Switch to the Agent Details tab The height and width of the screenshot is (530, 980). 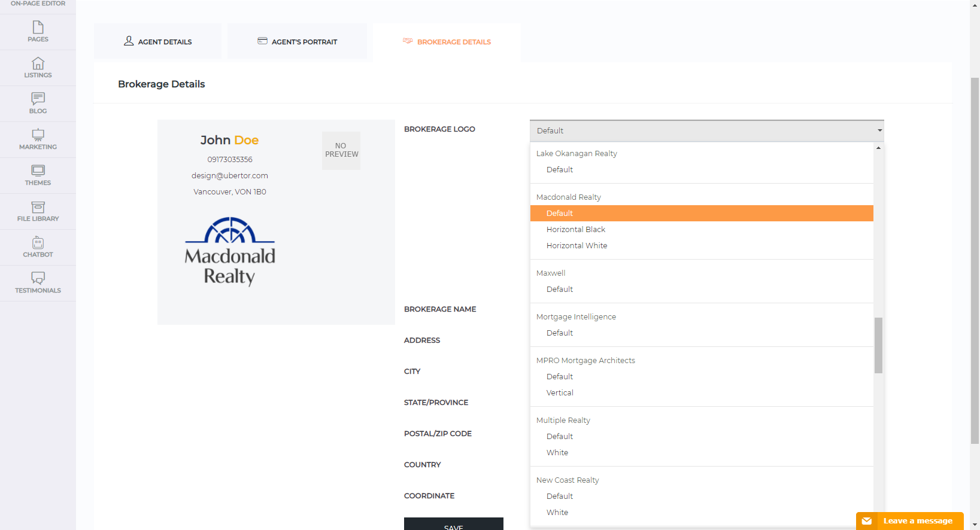point(158,41)
